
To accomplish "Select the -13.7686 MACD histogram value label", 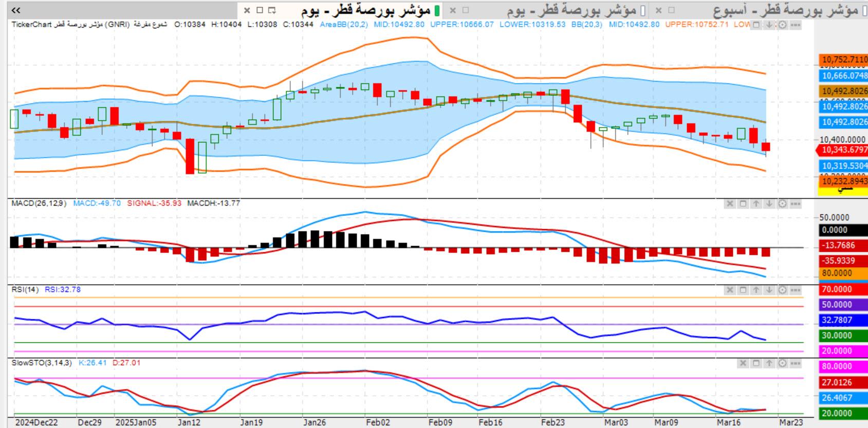I will tap(844, 245).
